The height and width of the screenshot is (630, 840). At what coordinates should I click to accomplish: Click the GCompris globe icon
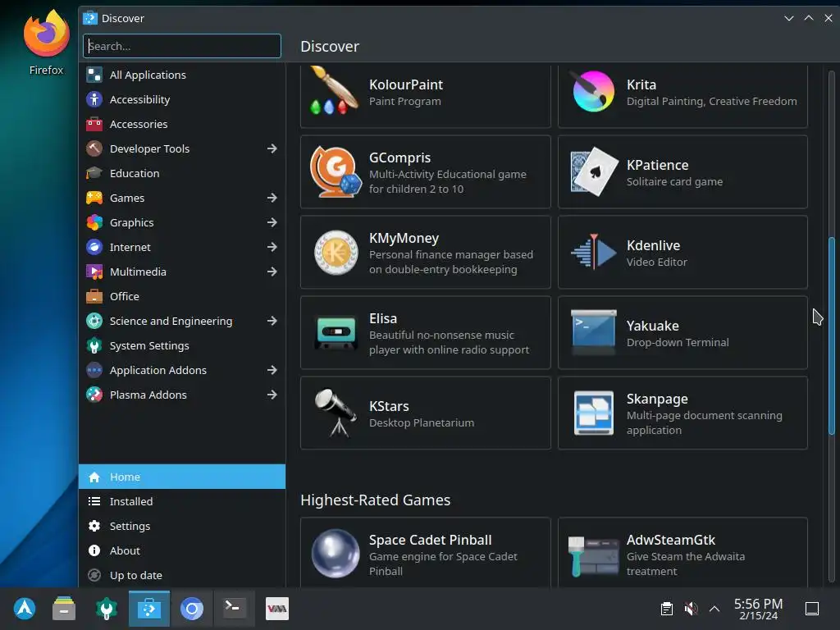click(x=336, y=171)
